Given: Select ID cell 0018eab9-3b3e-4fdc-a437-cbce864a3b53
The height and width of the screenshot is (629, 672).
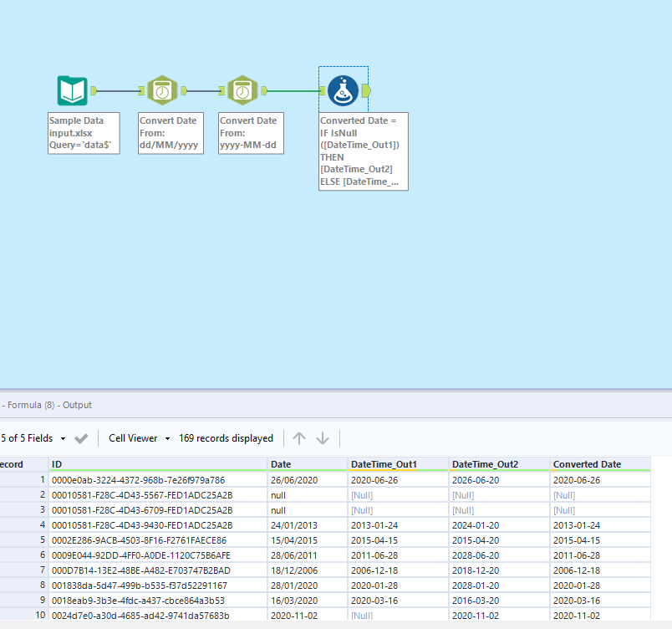Looking at the screenshot, I should tap(158, 601).
